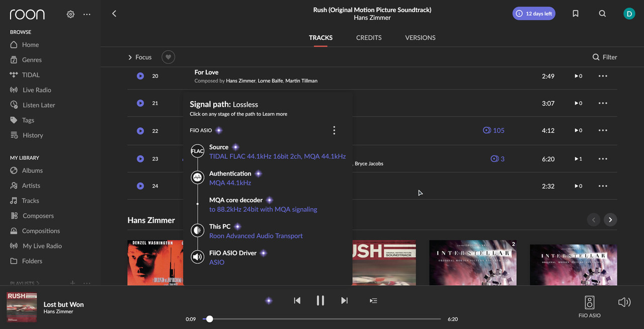The height and width of the screenshot is (329, 644).
Task: Click the FLAC Source stage icon
Action: point(197,151)
